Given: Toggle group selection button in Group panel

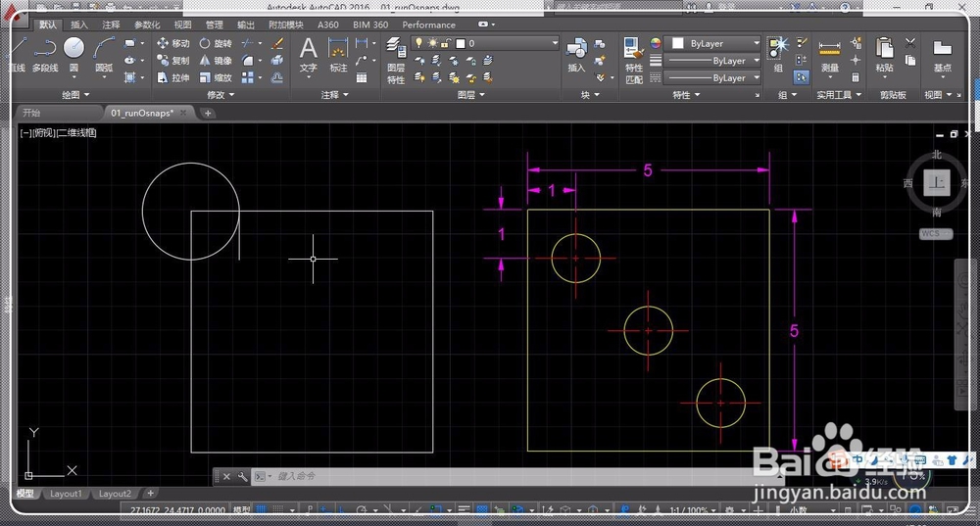Looking at the screenshot, I should coord(801,77).
